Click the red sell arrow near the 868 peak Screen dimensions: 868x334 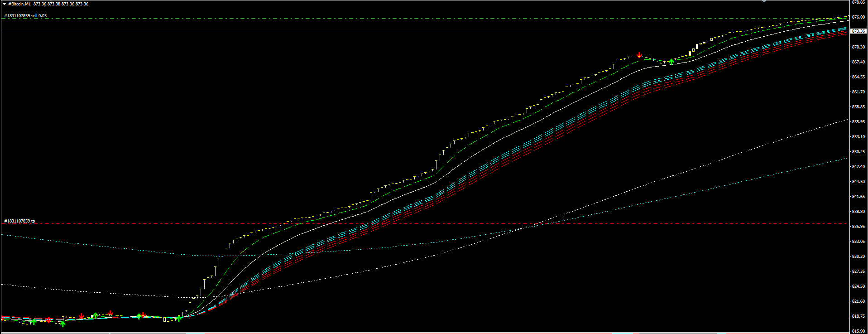(x=639, y=55)
